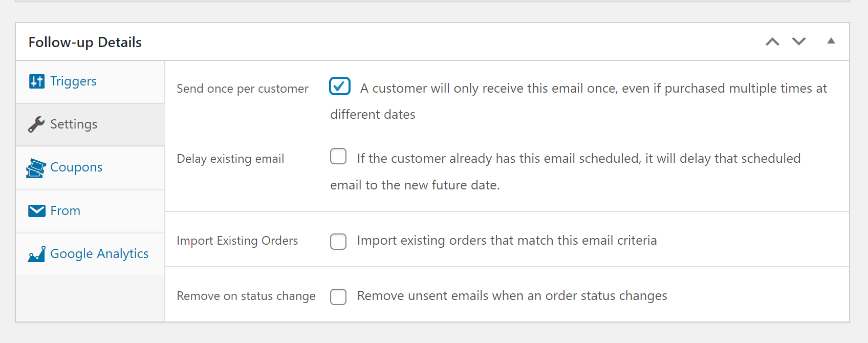Enable the Delay existing email checkbox
The height and width of the screenshot is (343, 868).
point(338,156)
